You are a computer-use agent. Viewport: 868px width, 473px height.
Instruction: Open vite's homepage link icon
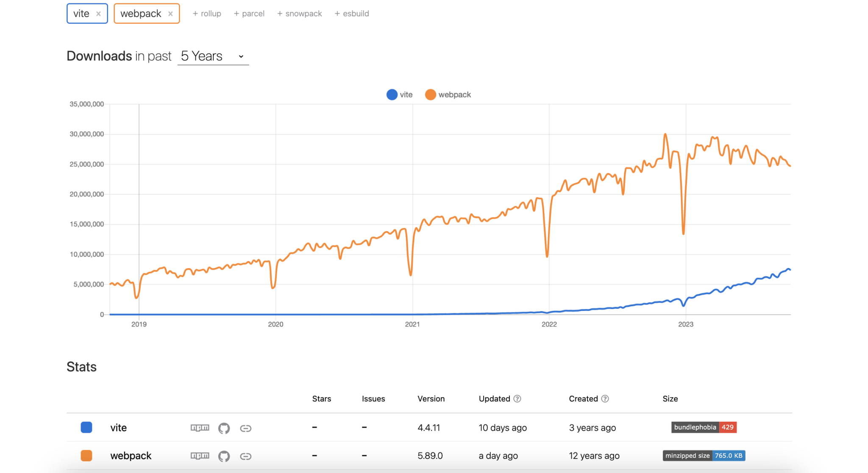[245, 428]
